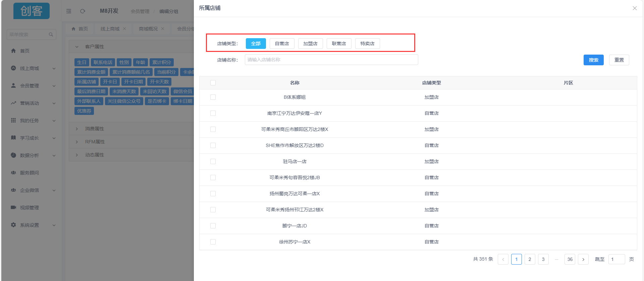The height and width of the screenshot is (281, 644).
Task: Close the 商城概况 tab with its X
Action: click(x=163, y=29)
